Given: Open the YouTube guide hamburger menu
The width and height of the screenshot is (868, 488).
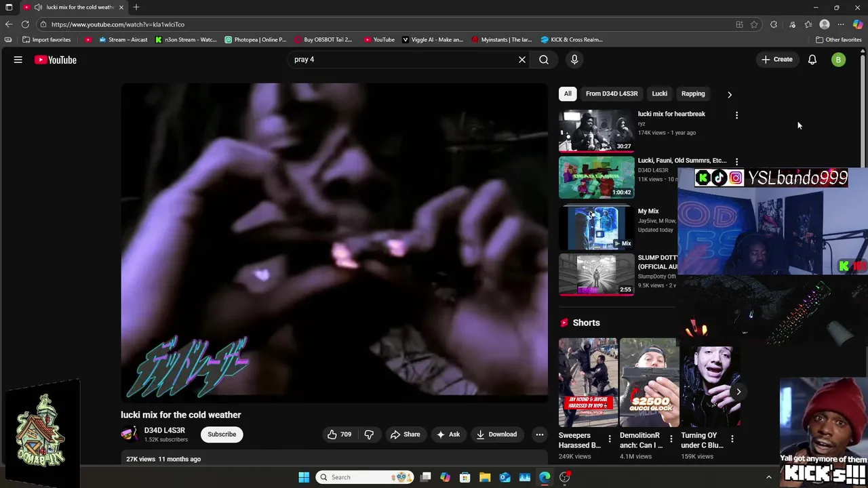Looking at the screenshot, I should pyautogui.click(x=18, y=60).
